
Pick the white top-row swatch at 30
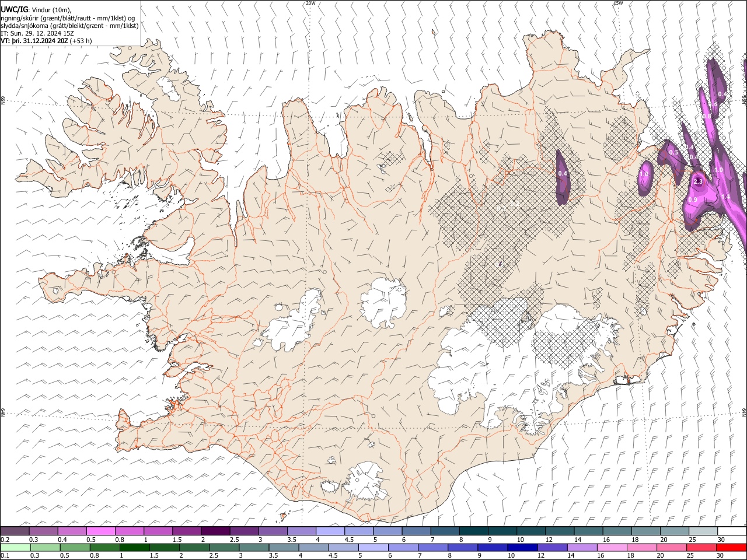tap(732, 531)
